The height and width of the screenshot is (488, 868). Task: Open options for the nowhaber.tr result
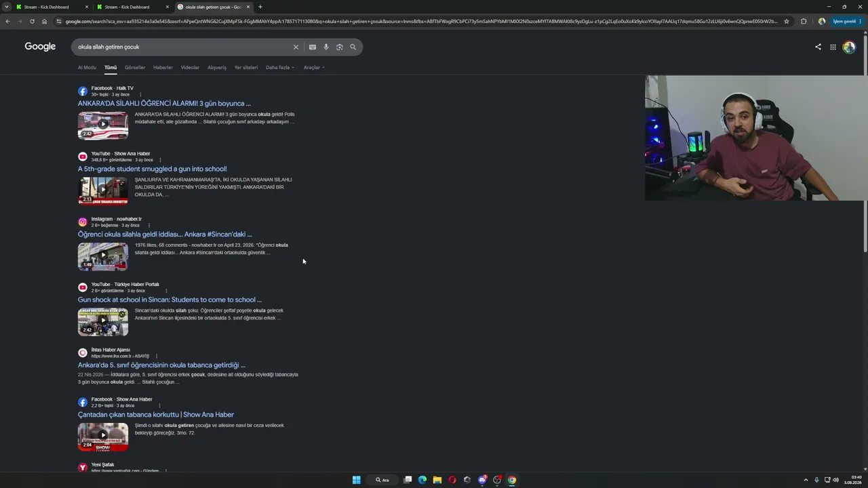coord(149,225)
